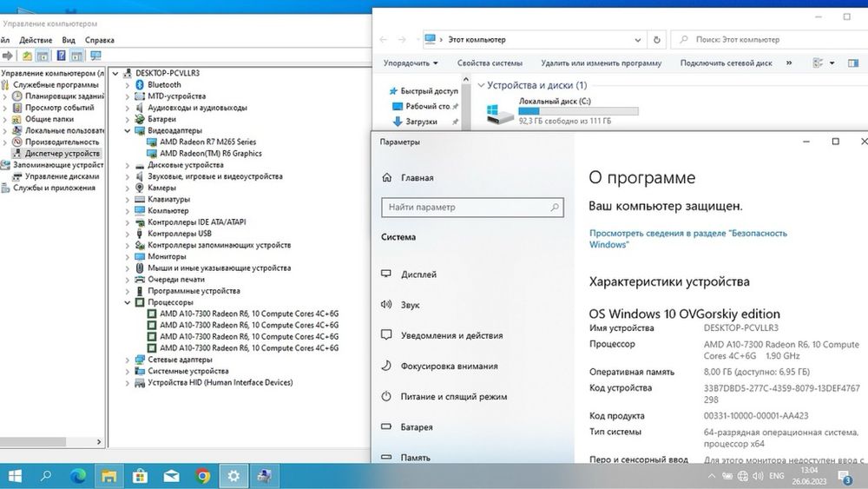Viewport: 868px width, 489px height.
Task: Click the Просмотр событий icon
Action: pos(17,108)
